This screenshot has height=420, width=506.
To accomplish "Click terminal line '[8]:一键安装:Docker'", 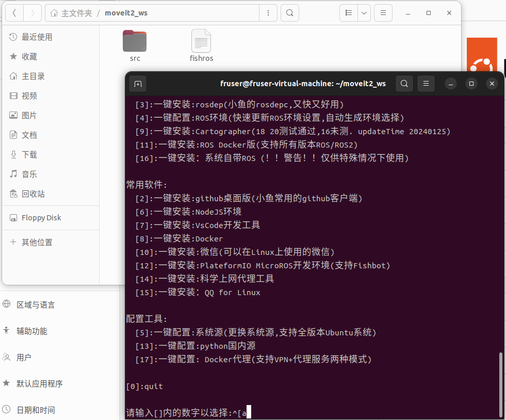I will [x=179, y=238].
